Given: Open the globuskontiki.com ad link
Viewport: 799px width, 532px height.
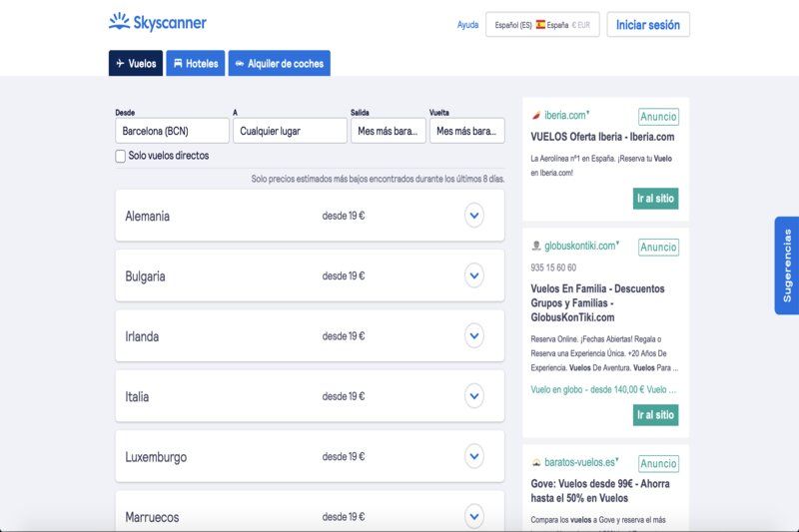Looking at the screenshot, I should coord(581,246).
